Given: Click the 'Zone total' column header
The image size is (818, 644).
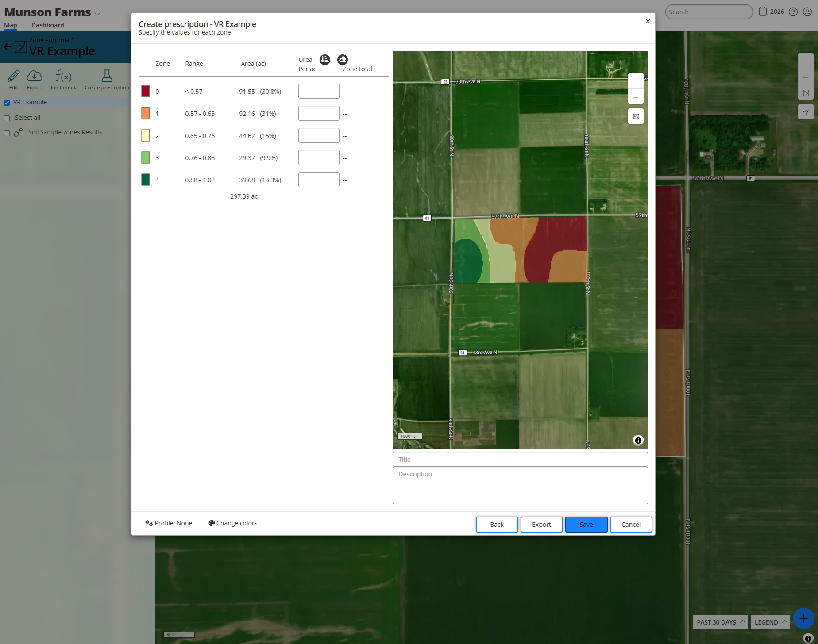Looking at the screenshot, I should [x=357, y=69].
